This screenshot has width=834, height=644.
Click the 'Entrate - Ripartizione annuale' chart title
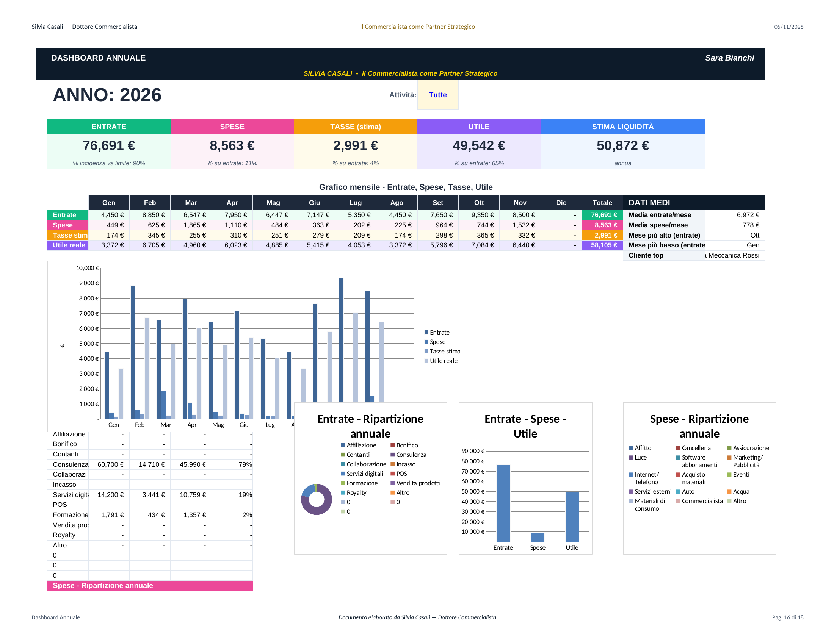tap(370, 426)
